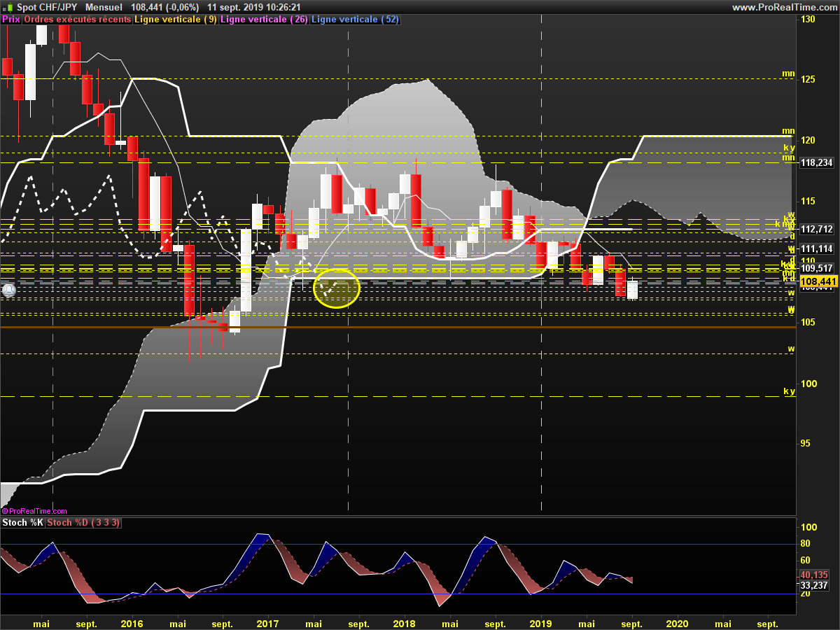
Task: Click the 40,135 stochastic value tag
Action: click(813, 575)
